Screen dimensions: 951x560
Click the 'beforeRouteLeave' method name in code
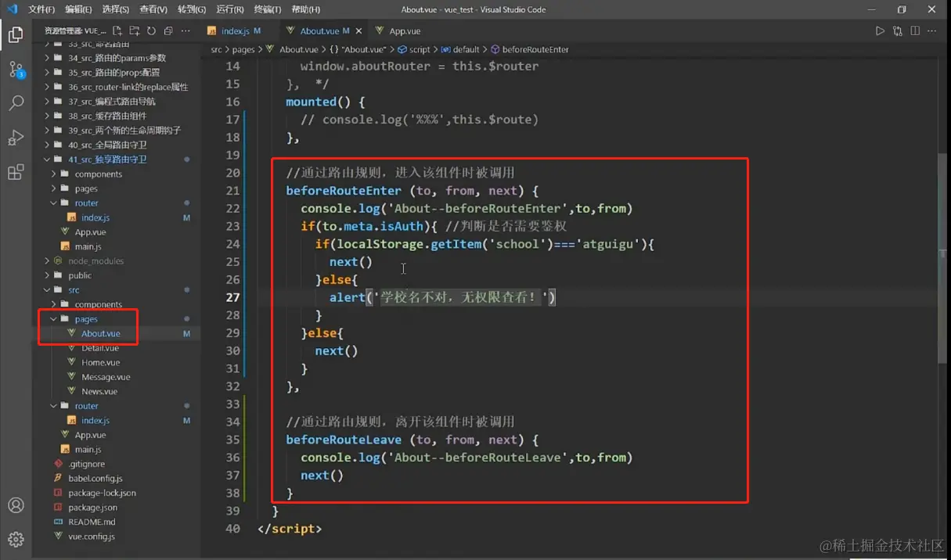point(344,440)
